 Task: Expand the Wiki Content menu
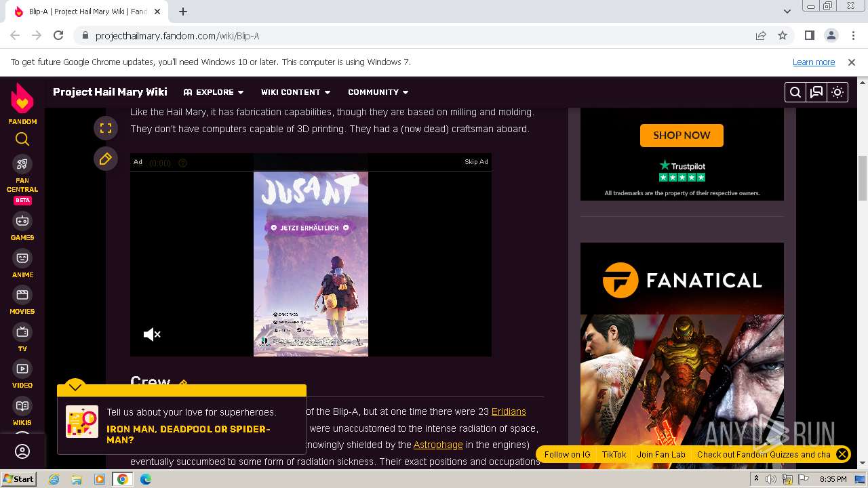click(296, 92)
